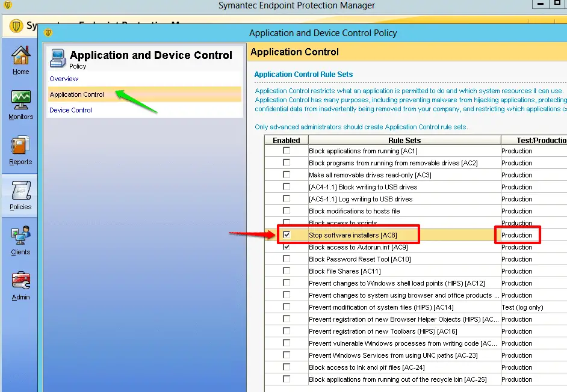Check the UNC paths rule [AC-23] box
The width and height of the screenshot is (567, 392).
[287, 355]
